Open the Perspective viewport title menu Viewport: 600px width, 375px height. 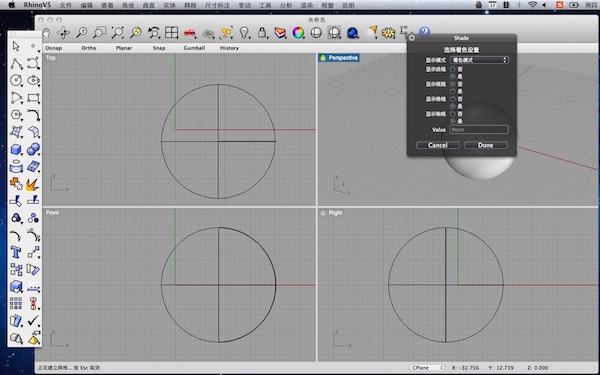click(339, 58)
